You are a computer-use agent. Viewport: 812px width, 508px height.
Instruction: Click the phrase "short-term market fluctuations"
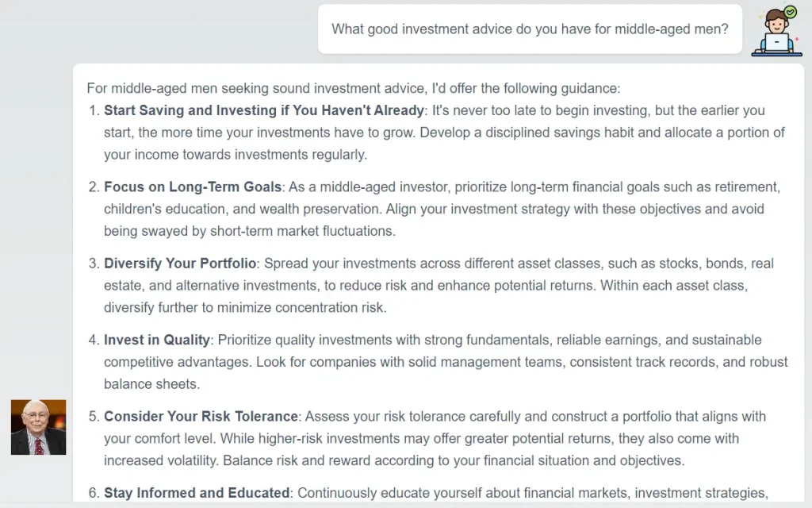pyautogui.click(x=301, y=232)
